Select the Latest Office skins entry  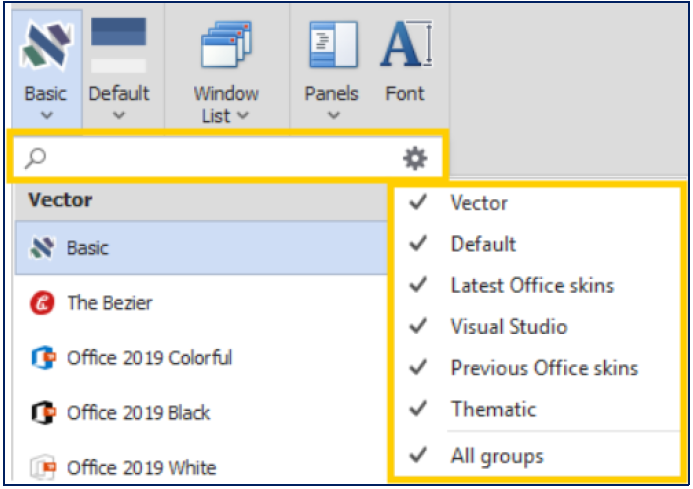click(x=533, y=286)
